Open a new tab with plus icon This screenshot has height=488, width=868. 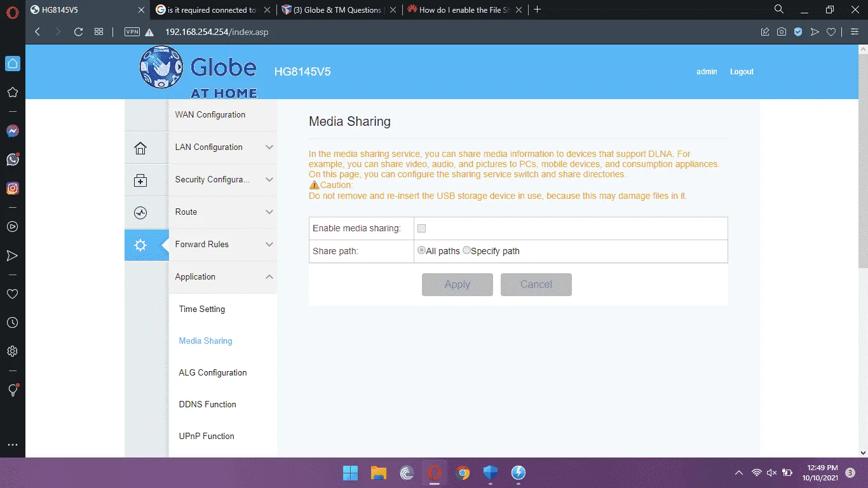tap(538, 10)
